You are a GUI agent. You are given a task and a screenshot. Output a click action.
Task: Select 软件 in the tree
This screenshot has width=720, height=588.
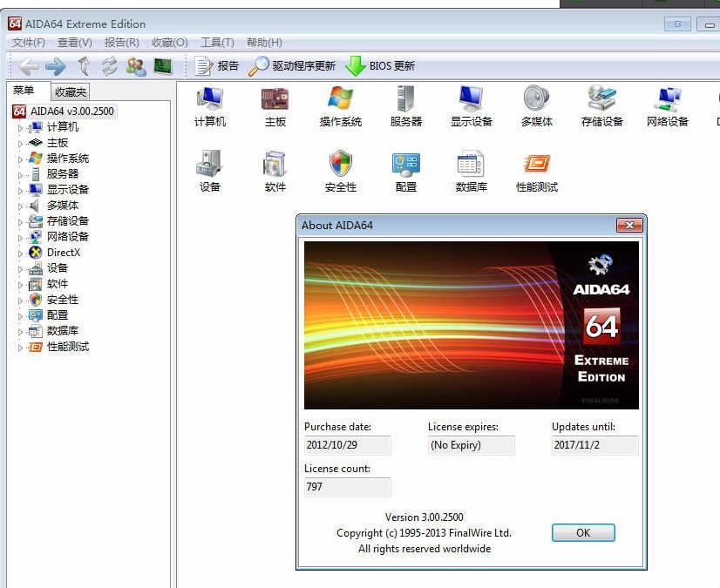pos(58,284)
